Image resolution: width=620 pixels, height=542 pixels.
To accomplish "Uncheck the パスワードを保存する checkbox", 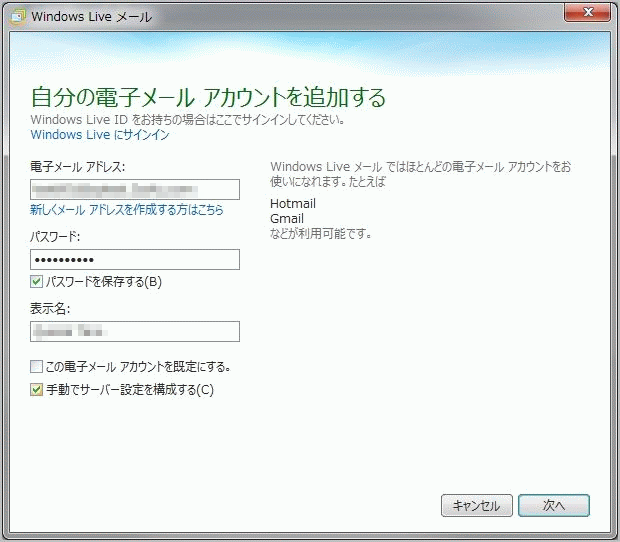I will pyautogui.click(x=37, y=282).
